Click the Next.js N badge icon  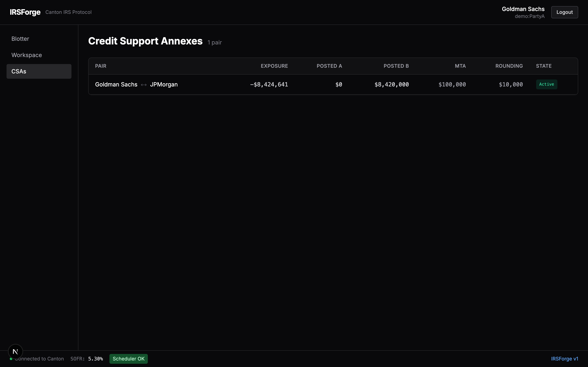click(x=15, y=351)
